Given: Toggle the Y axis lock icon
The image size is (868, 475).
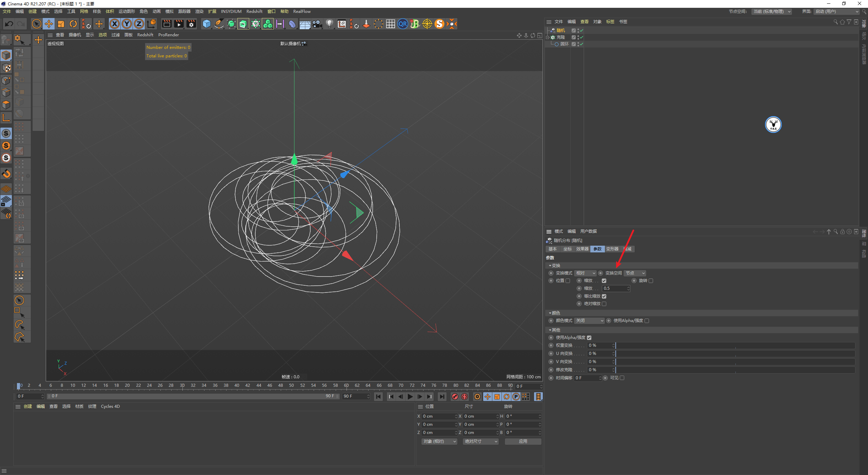Looking at the screenshot, I should coord(127,24).
